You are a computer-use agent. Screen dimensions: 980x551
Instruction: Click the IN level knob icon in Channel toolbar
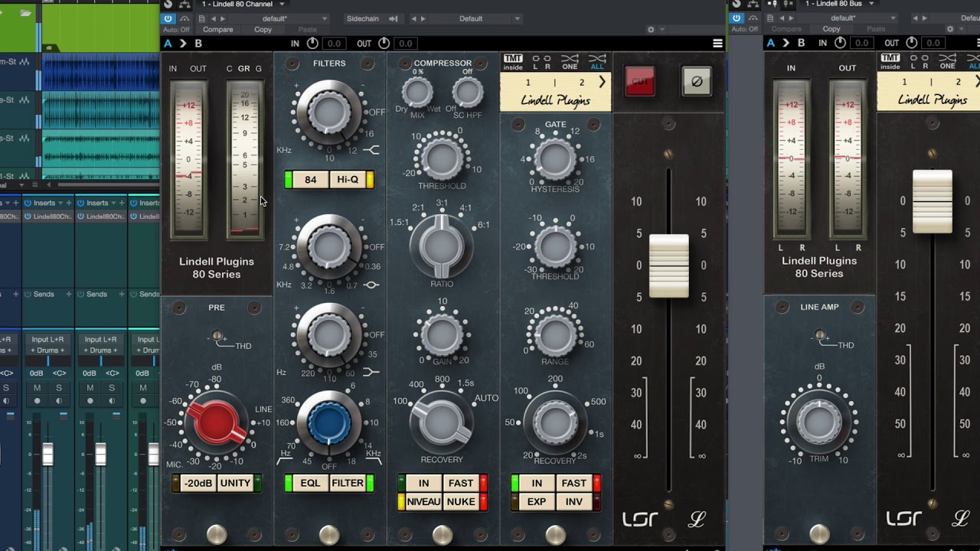click(312, 44)
